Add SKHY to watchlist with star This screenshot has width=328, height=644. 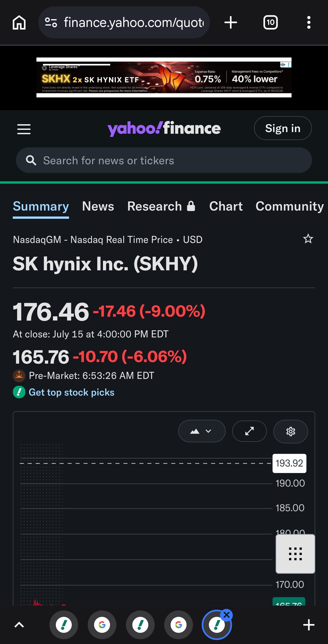click(308, 239)
